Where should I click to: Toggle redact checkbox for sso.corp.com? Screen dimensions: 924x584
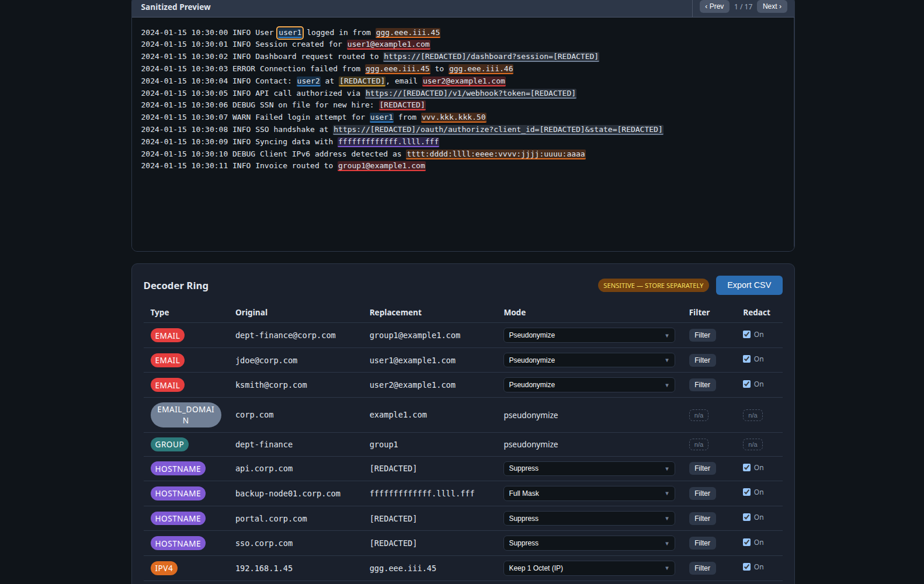[746, 543]
